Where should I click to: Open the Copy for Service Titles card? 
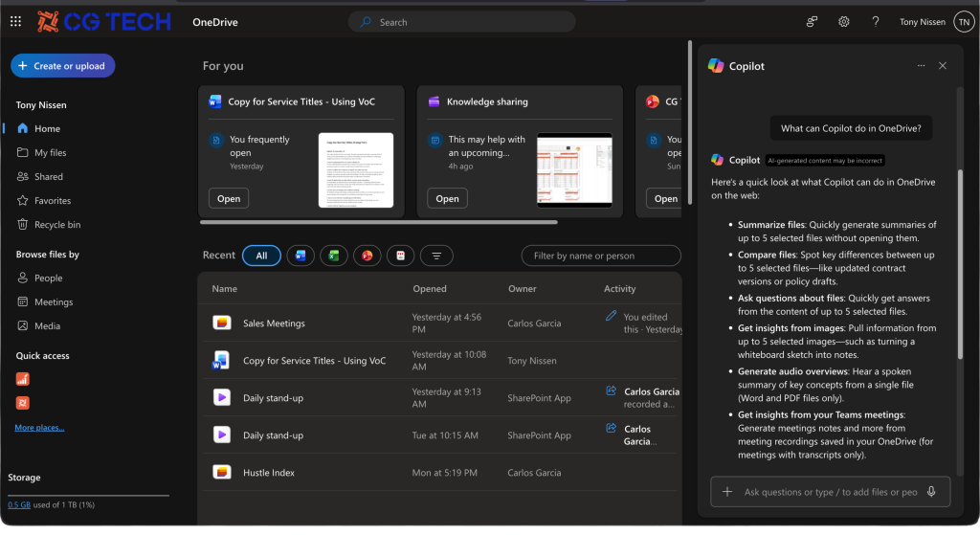[x=229, y=198]
